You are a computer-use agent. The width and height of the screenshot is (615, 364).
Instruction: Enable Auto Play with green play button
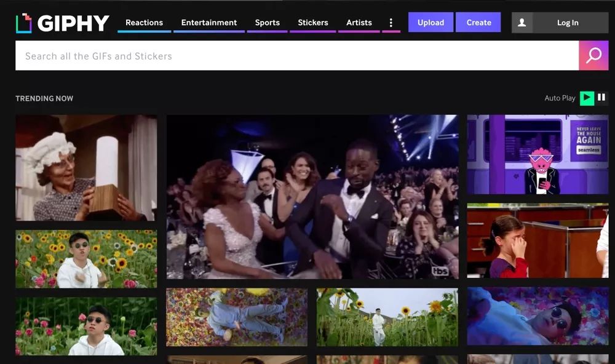tap(587, 98)
